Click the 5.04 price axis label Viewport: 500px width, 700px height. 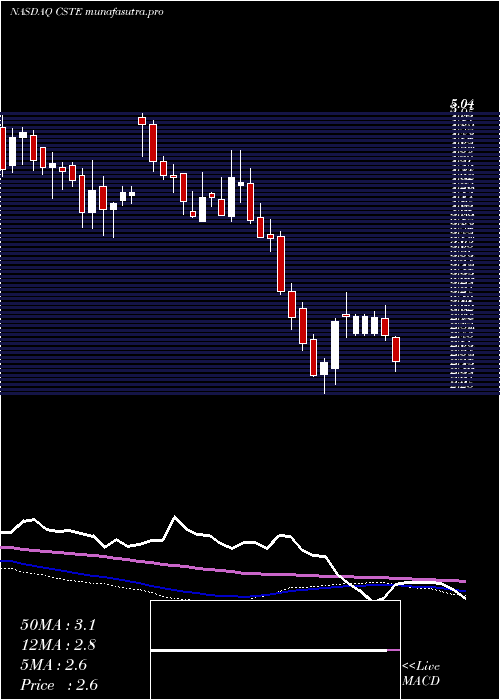click(462, 104)
